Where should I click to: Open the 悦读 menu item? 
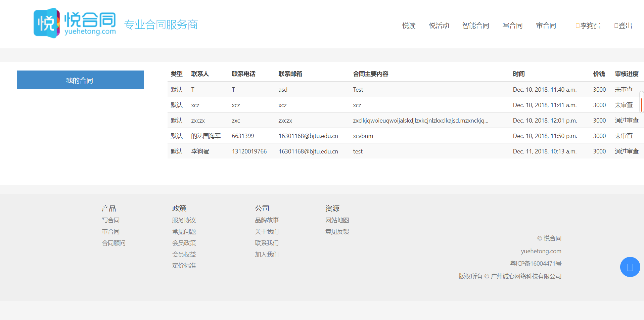[x=409, y=26]
